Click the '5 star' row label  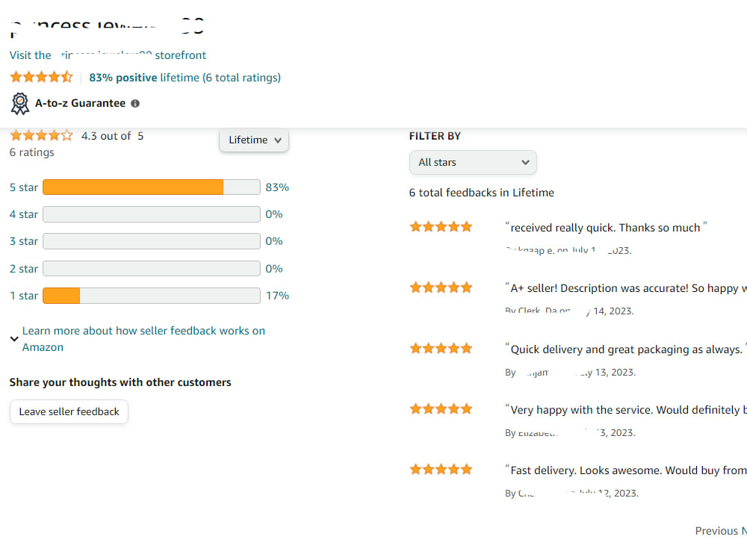click(x=23, y=187)
